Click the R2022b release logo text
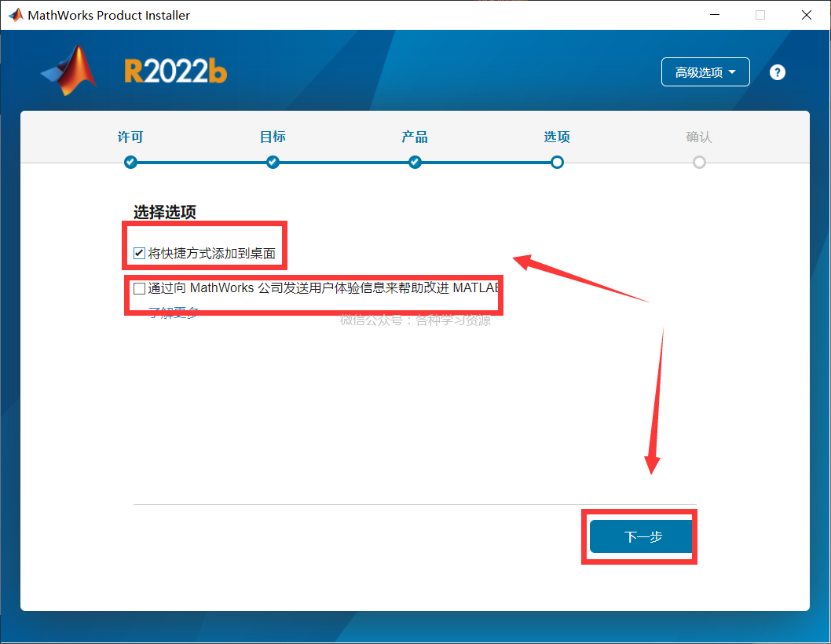 click(x=175, y=71)
